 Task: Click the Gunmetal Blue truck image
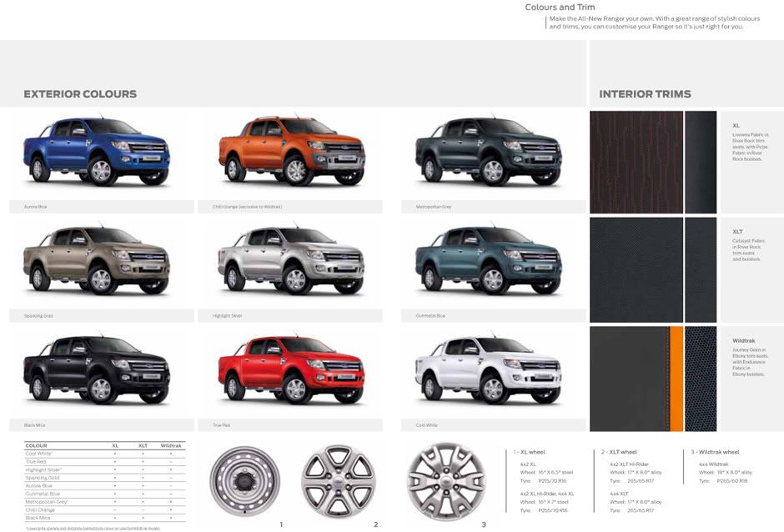(489, 260)
